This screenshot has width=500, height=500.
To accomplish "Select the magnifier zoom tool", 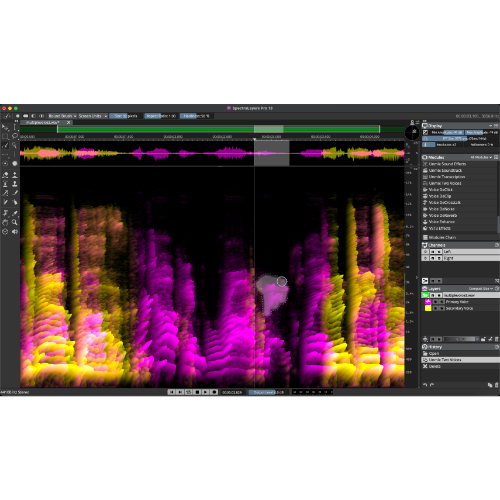I will [15, 222].
